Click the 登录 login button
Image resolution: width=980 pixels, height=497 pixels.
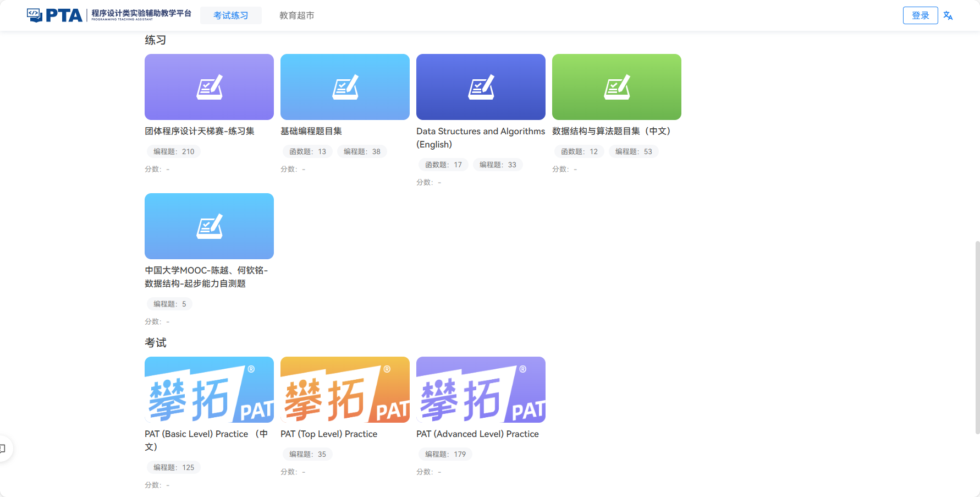[x=920, y=15]
